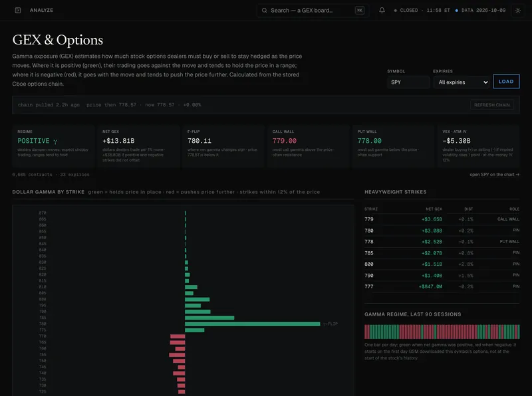Select the POSITIVE regime card

(x=54, y=146)
